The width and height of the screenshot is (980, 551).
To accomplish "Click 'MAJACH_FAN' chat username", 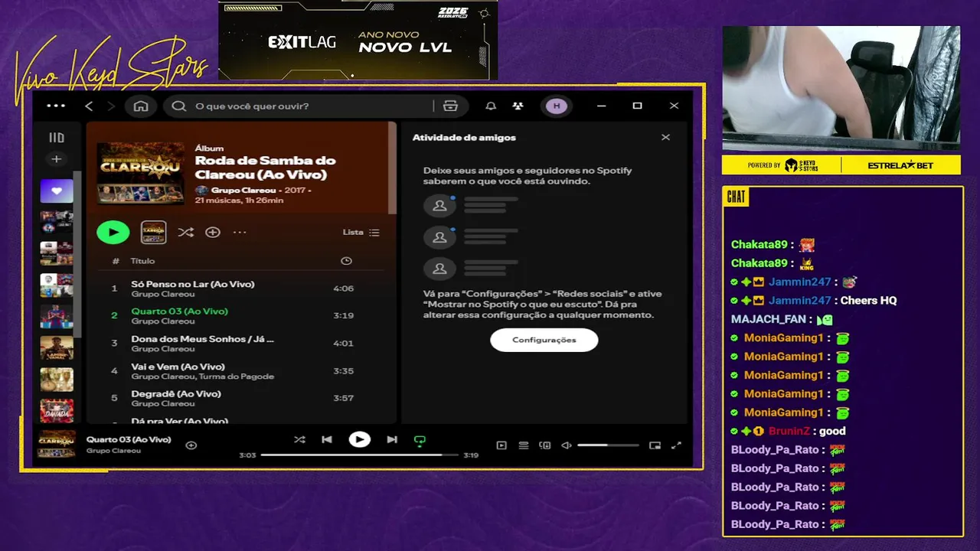I will (x=769, y=319).
